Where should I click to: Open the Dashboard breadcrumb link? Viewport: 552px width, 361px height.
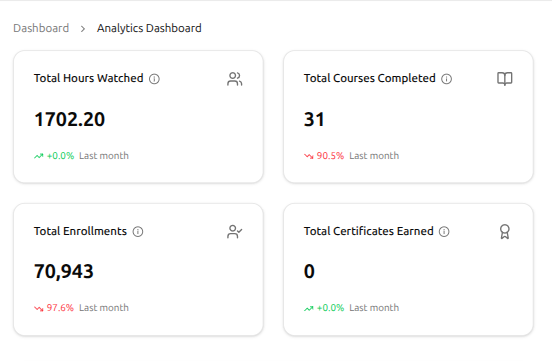[41, 28]
